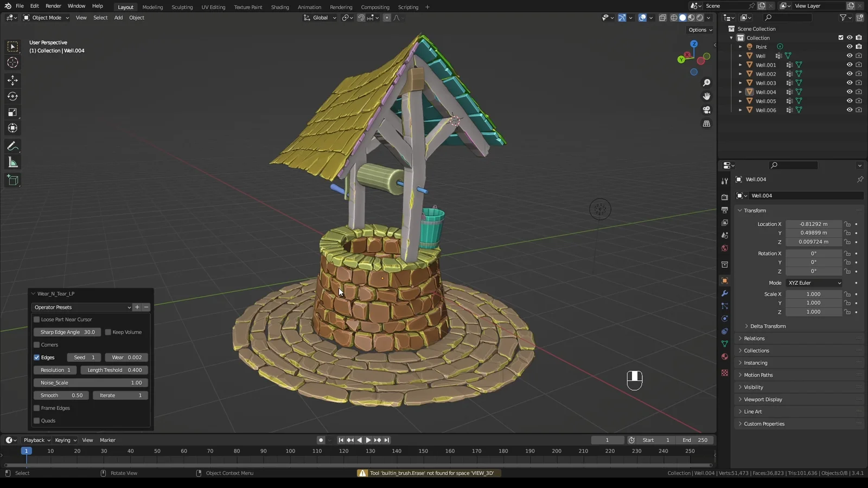Hide Well.004 using its eye icon
The image size is (868, 488).
[850, 92]
